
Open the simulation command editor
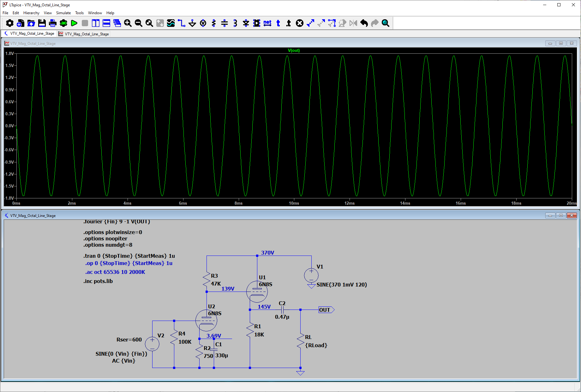pos(63,23)
